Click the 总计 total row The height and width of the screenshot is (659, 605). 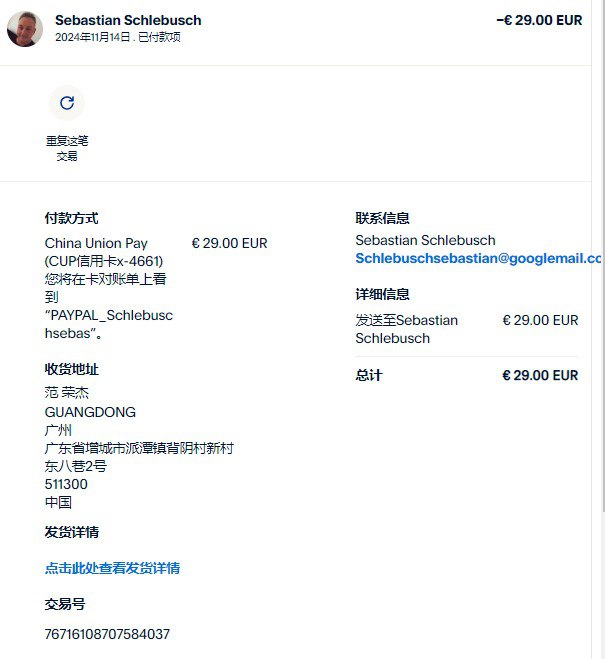pyautogui.click(x=466, y=375)
